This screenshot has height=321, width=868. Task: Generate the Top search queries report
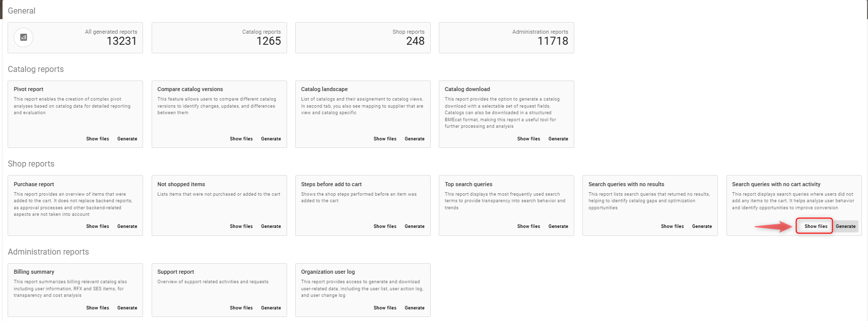pyautogui.click(x=558, y=226)
